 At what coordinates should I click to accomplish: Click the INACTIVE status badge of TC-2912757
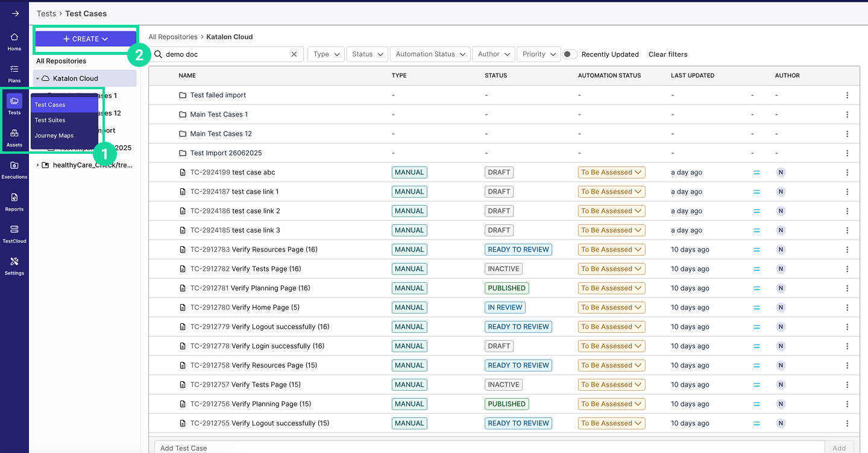503,385
